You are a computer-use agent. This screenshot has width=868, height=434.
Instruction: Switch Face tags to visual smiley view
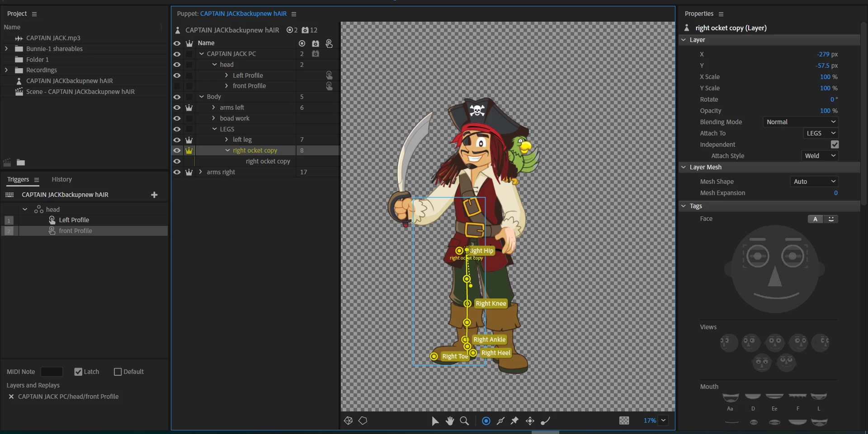(x=831, y=219)
